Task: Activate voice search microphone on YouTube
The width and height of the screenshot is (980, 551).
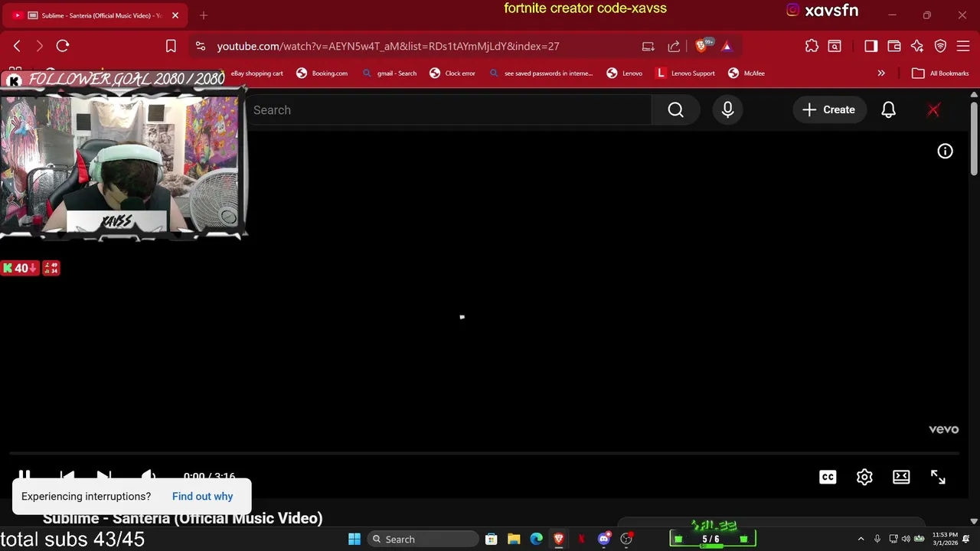Action: point(727,110)
